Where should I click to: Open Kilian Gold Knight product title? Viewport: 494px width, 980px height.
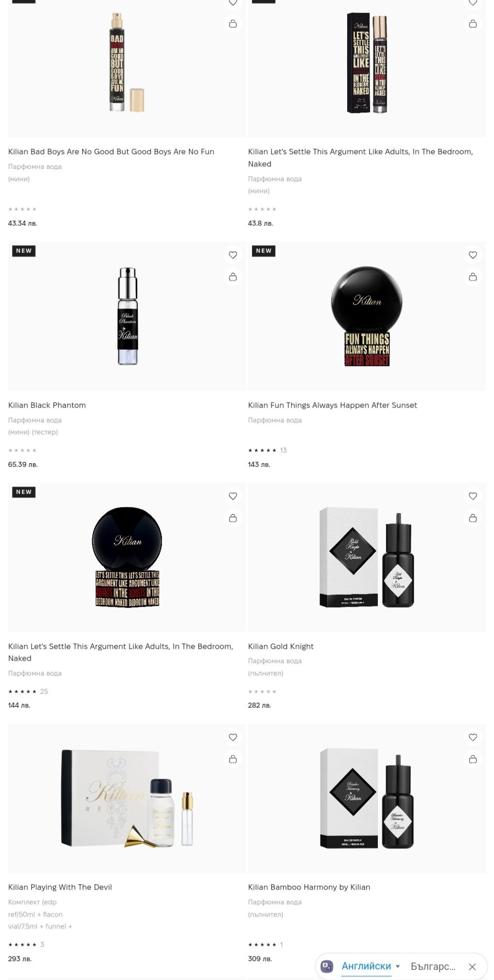click(281, 646)
